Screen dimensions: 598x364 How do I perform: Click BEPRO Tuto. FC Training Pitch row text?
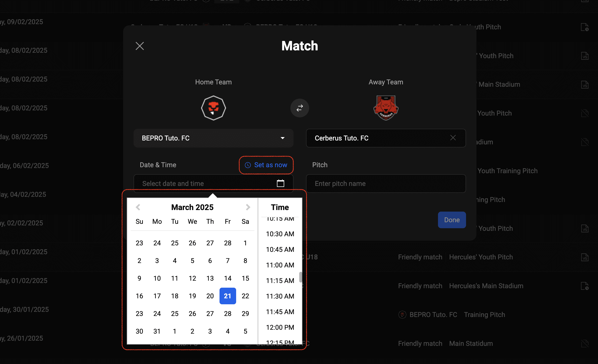click(452, 315)
